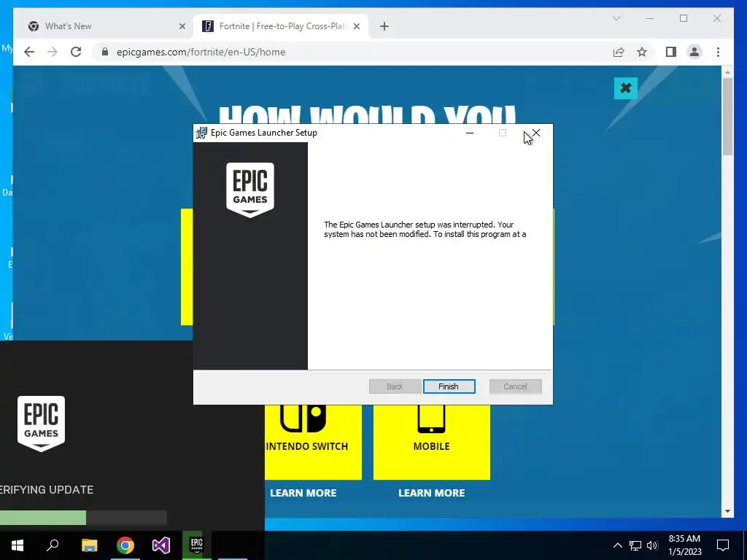This screenshot has height=560, width=747.
Task: Close the What's New tab
Action: pos(182,26)
